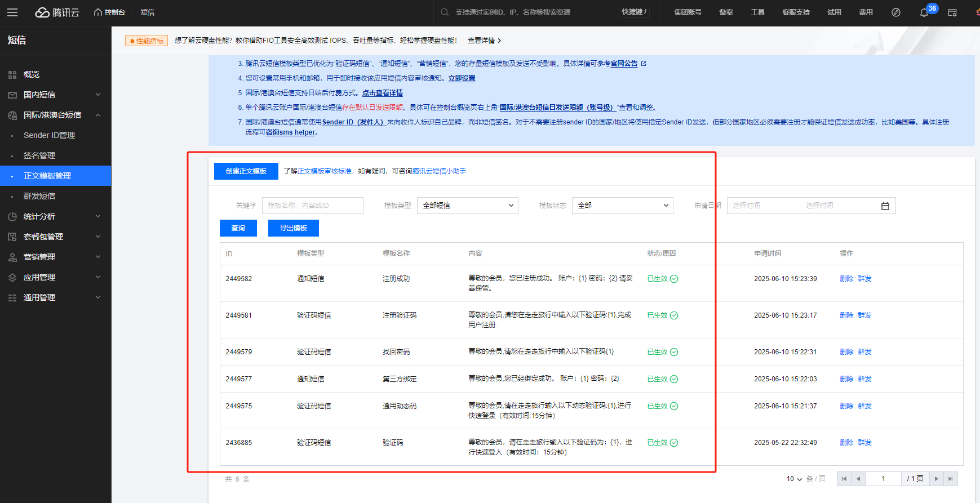This screenshot has height=503, width=980.
Task: Go to the last page arrow
Action: 950,479
